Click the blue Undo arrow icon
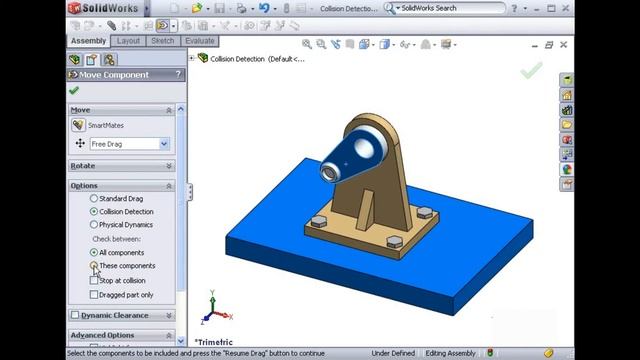The height and width of the screenshot is (360, 640). tap(264, 8)
